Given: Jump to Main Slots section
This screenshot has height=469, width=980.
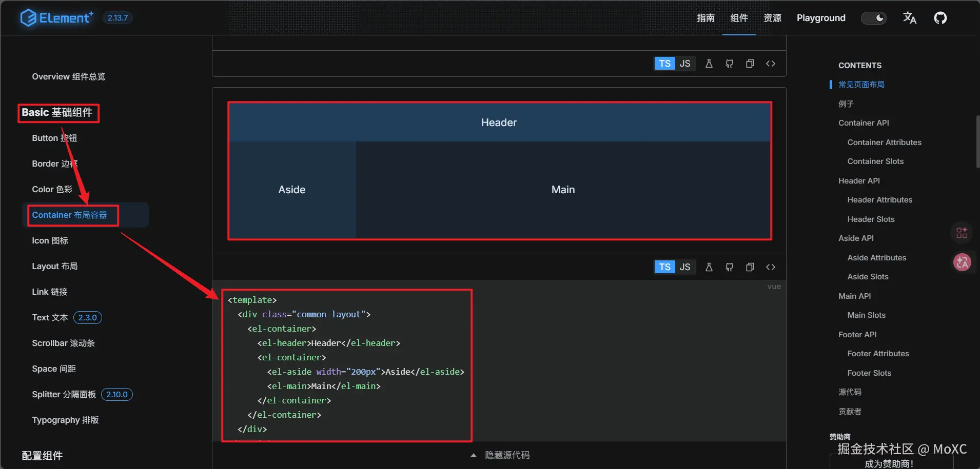Looking at the screenshot, I should click(867, 315).
